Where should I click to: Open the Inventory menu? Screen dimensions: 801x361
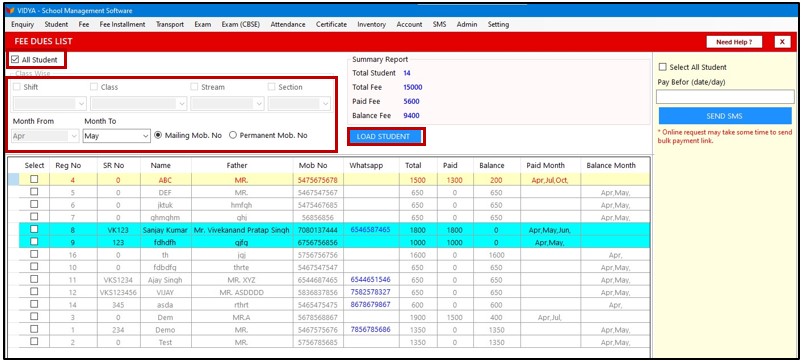[371, 25]
